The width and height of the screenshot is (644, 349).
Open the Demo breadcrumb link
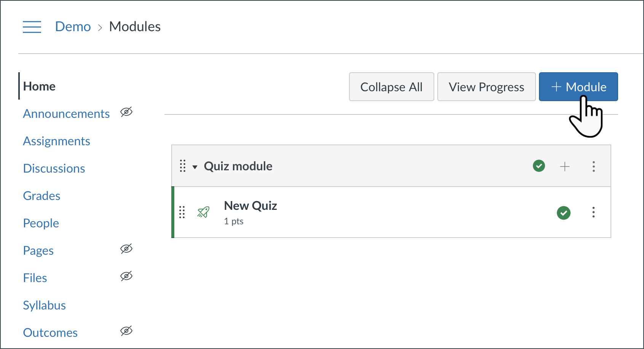coord(73,27)
